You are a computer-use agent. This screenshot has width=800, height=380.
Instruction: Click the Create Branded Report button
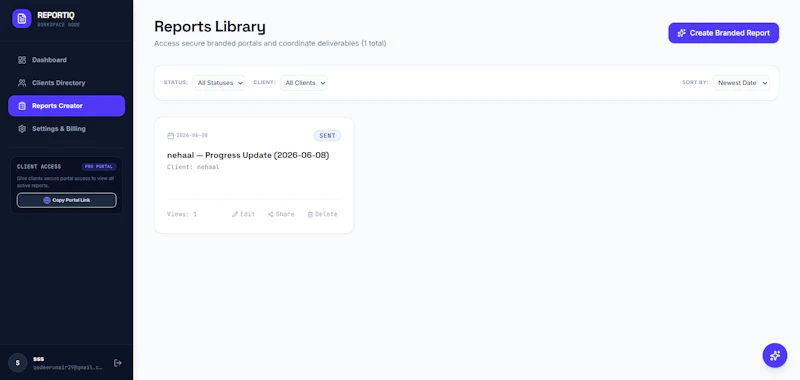click(723, 33)
